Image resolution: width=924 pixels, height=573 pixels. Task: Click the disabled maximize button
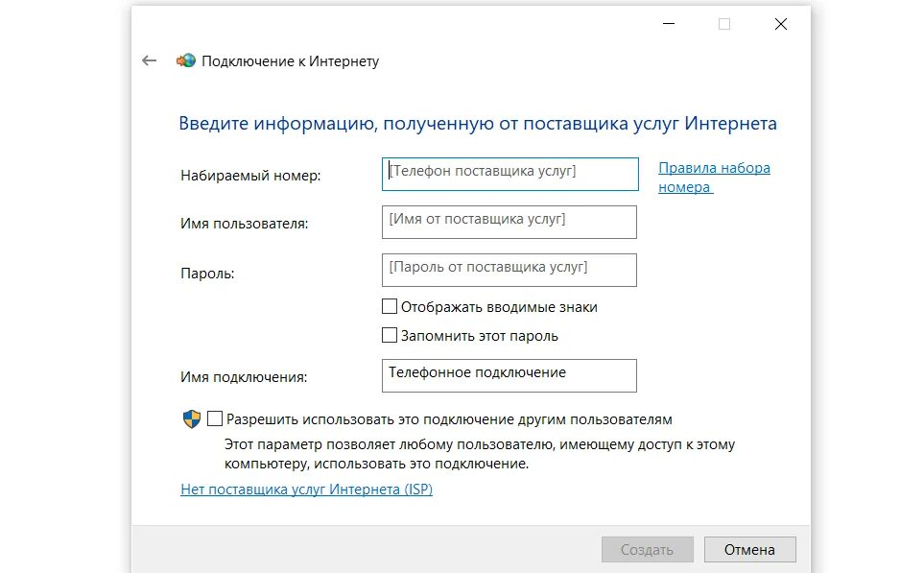coord(724,24)
